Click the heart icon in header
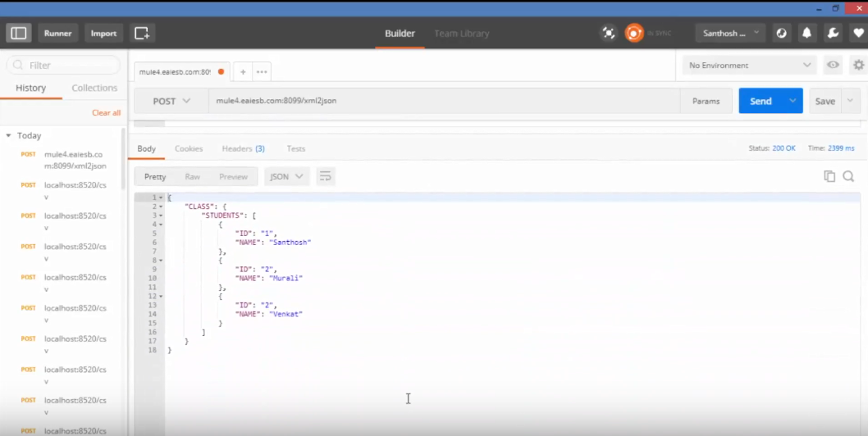Image resolution: width=868 pixels, height=436 pixels. coord(858,34)
